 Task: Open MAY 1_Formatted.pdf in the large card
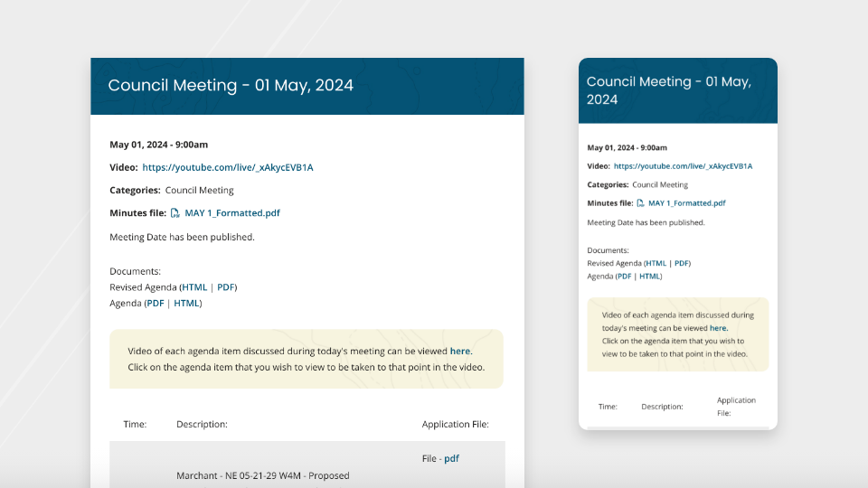(232, 213)
